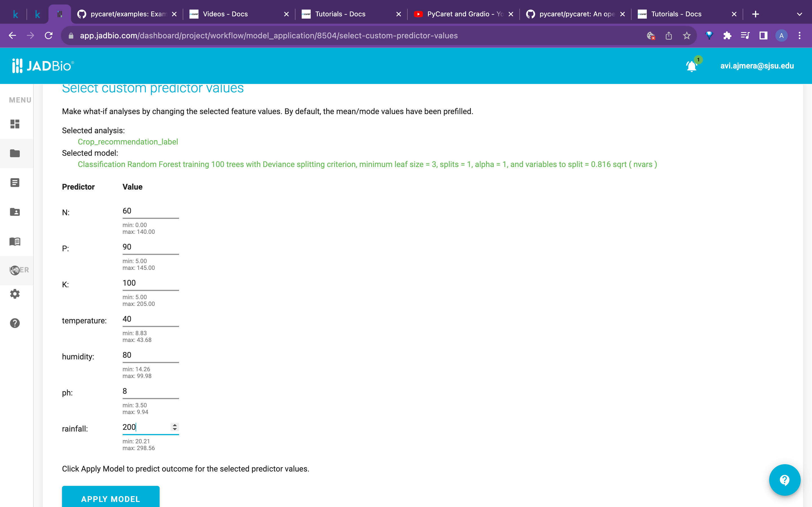The height and width of the screenshot is (507, 812).
Task: Increment rainfall using the stepper up arrow
Action: [x=175, y=425]
